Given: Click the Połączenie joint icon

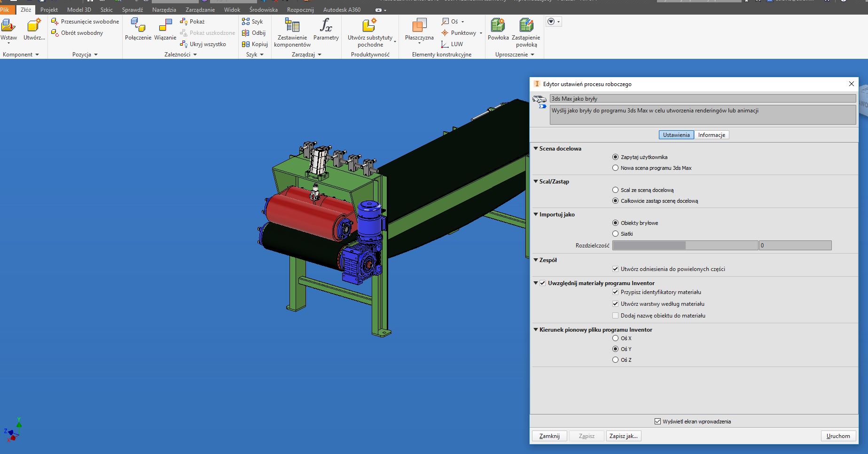Looking at the screenshot, I should pyautogui.click(x=138, y=25).
